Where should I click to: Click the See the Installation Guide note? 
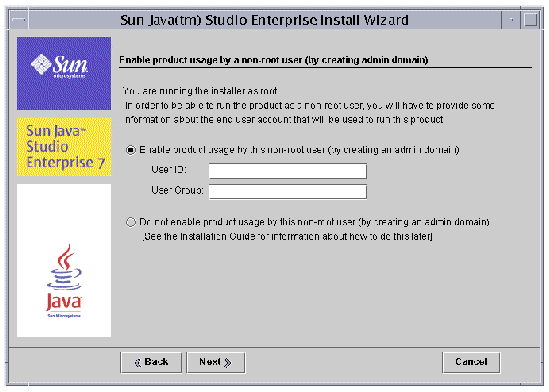288,237
